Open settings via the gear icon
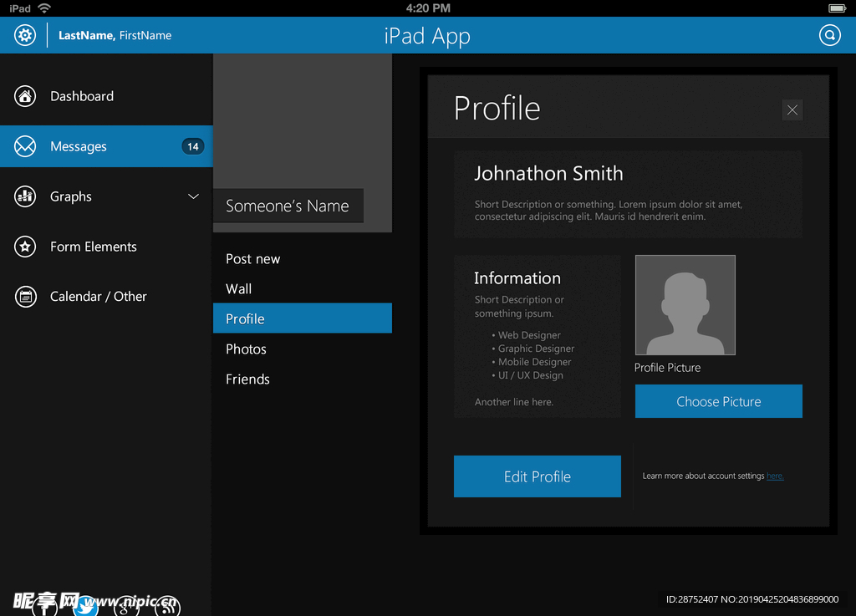The height and width of the screenshot is (616, 856). [24, 35]
